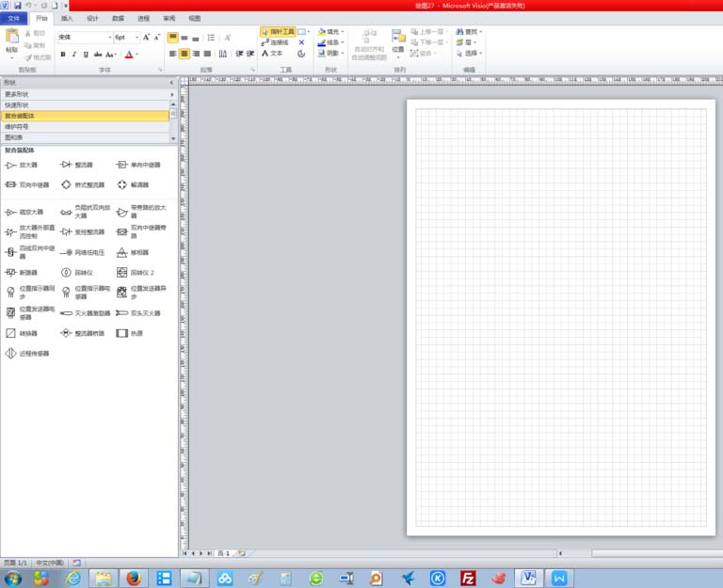Open Firefox from the taskbar
This screenshot has width=723, height=588.
coord(134,578)
